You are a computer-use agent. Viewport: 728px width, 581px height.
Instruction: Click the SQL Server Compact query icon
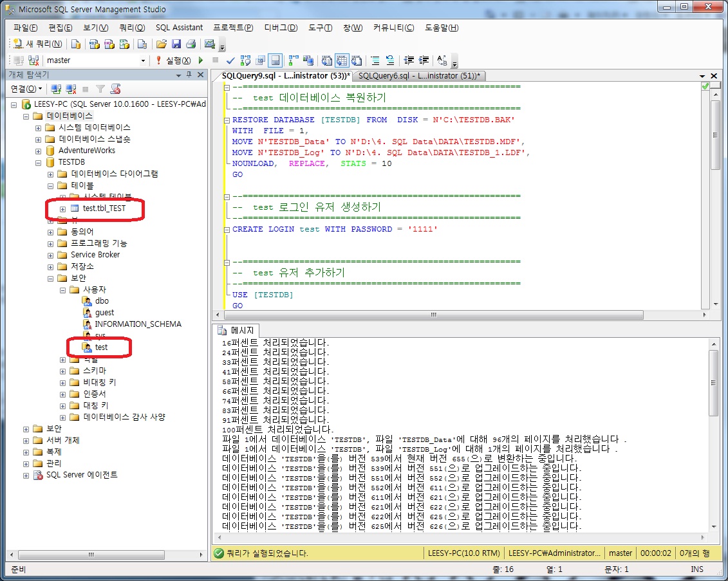142,44
